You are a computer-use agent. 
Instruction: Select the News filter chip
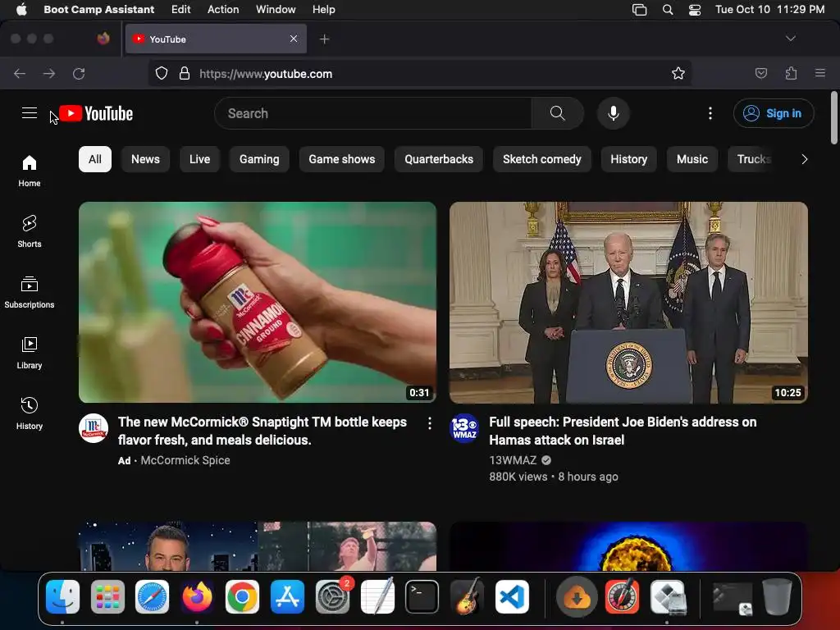coord(145,159)
